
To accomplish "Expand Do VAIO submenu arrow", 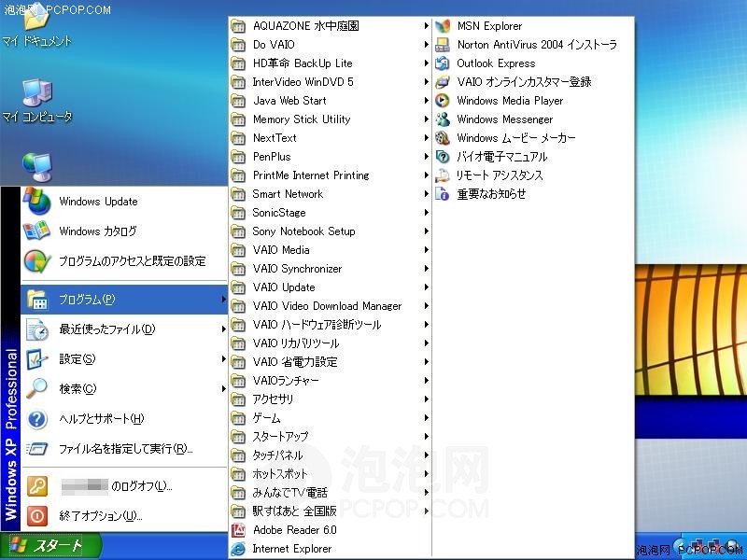I will (427, 44).
